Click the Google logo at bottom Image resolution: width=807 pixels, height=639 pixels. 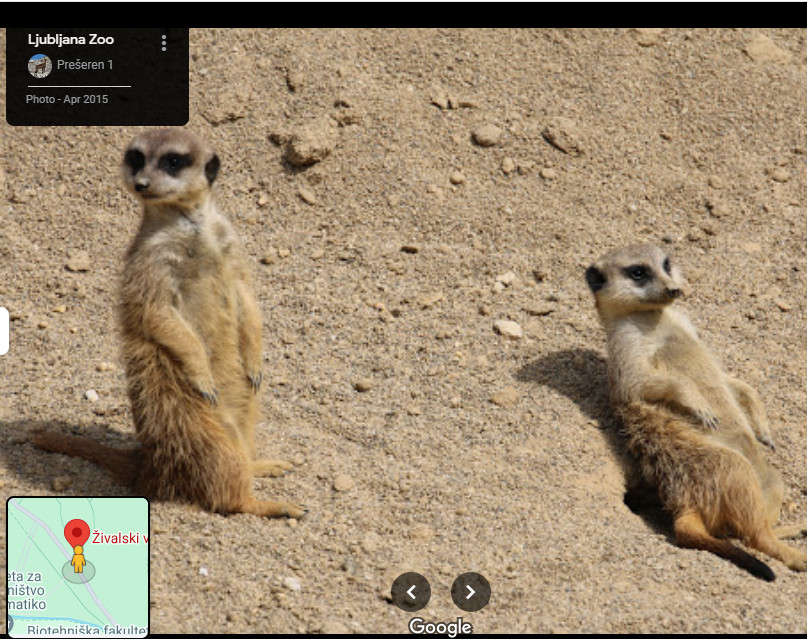click(440, 627)
